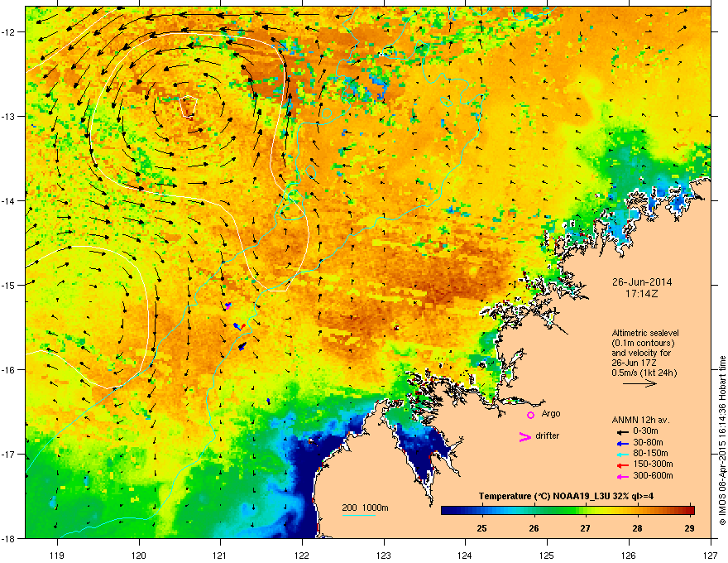Click the color bar tick label 27

(x=586, y=528)
